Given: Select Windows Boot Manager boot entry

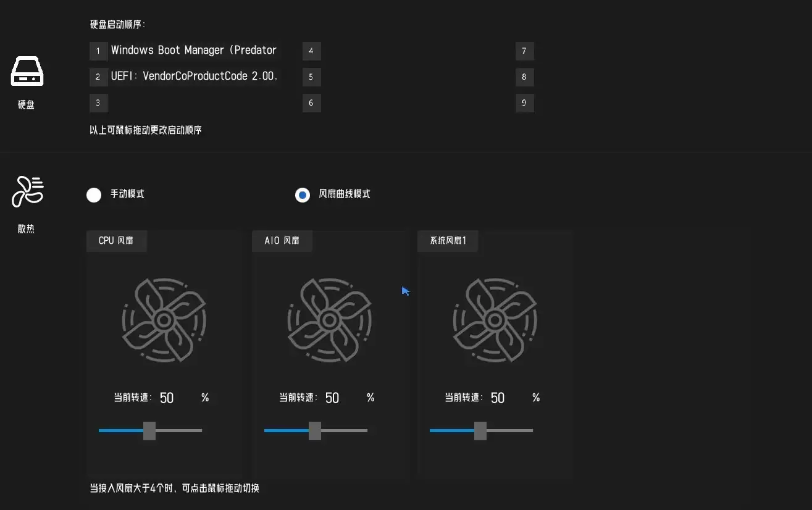Looking at the screenshot, I should [193, 51].
